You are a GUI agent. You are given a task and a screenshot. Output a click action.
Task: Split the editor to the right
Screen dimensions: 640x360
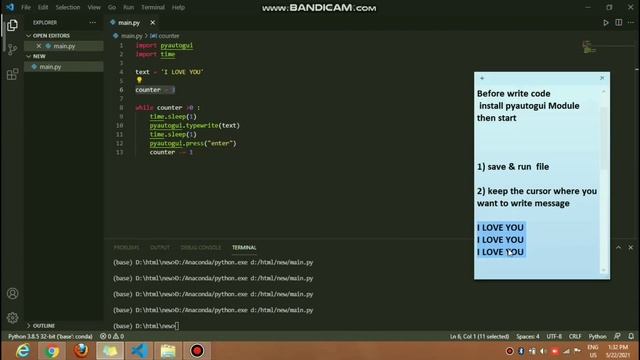619,23
